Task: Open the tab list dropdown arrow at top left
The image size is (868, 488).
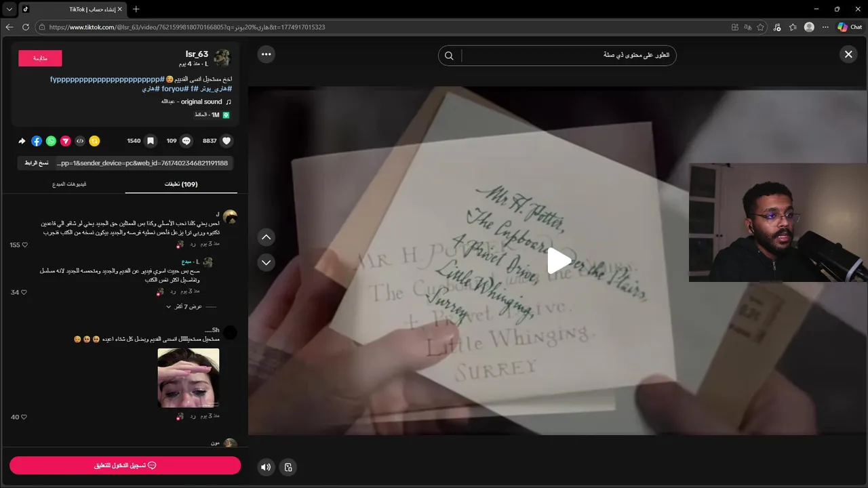Action: point(9,9)
